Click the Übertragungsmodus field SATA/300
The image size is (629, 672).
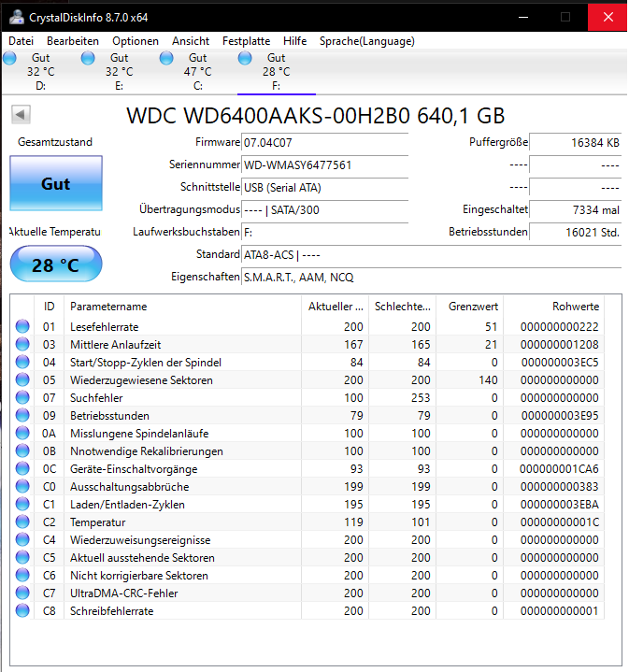click(325, 210)
